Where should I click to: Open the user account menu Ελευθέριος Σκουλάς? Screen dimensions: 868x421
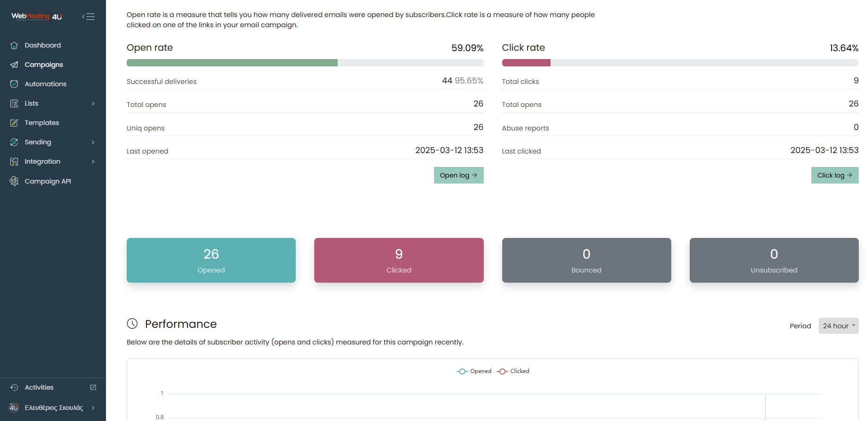coord(53,408)
